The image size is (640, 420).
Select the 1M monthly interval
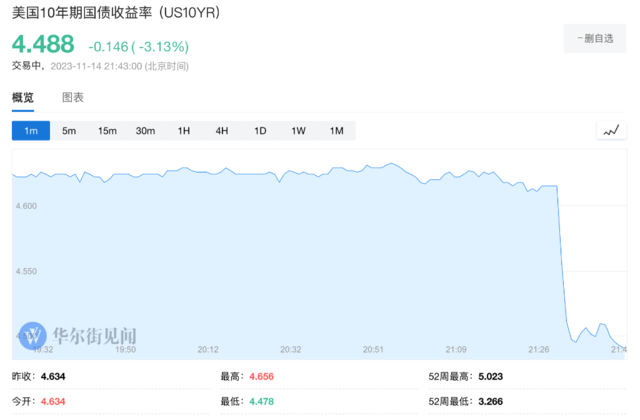tap(336, 131)
